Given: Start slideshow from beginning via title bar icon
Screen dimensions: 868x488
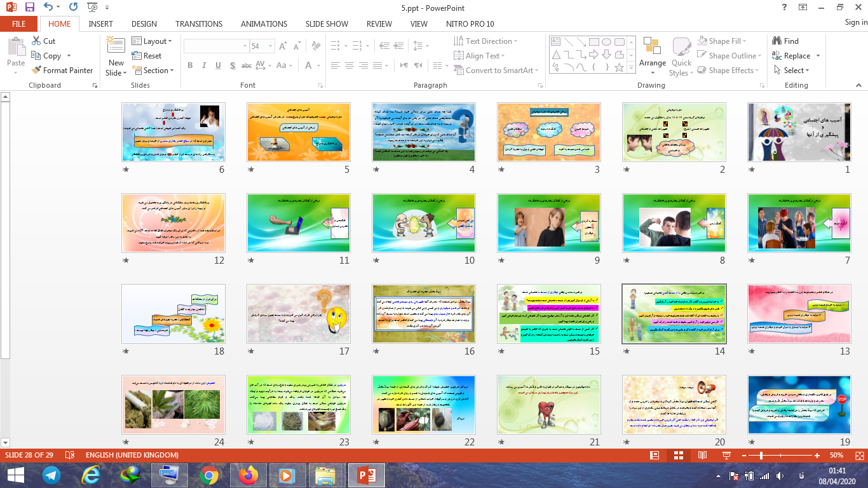Looking at the screenshot, I should click(x=92, y=8).
